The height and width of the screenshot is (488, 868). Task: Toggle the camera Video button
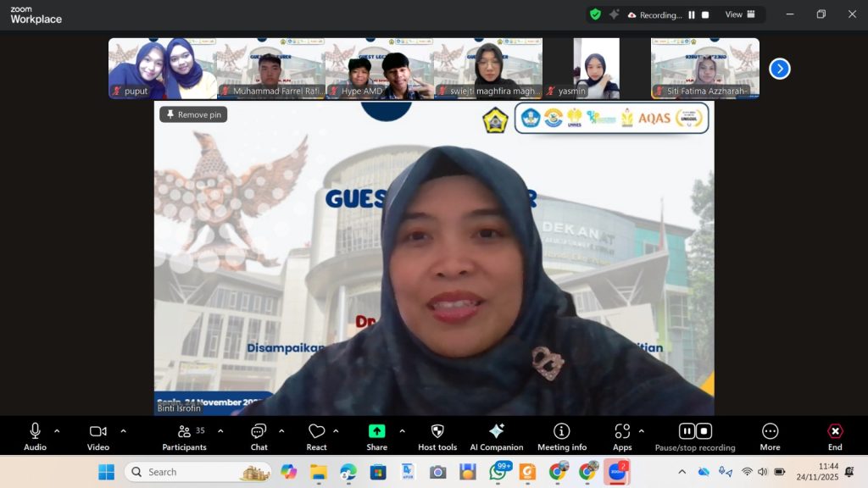[98, 431]
